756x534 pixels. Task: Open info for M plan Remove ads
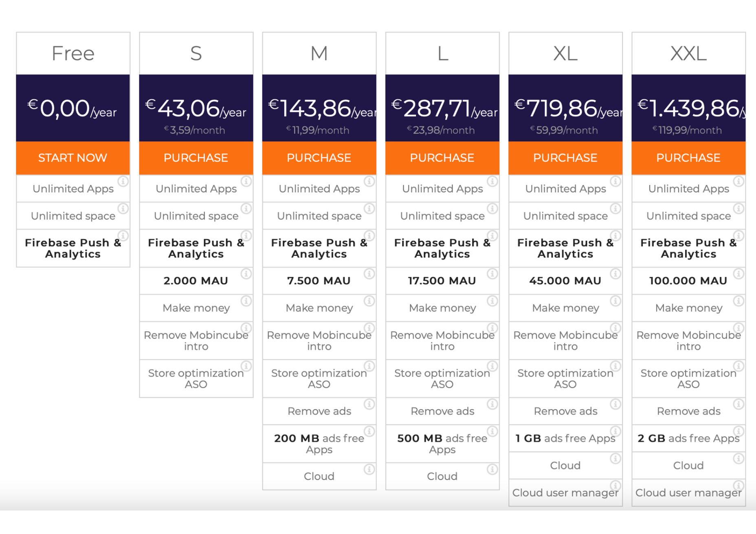(369, 404)
